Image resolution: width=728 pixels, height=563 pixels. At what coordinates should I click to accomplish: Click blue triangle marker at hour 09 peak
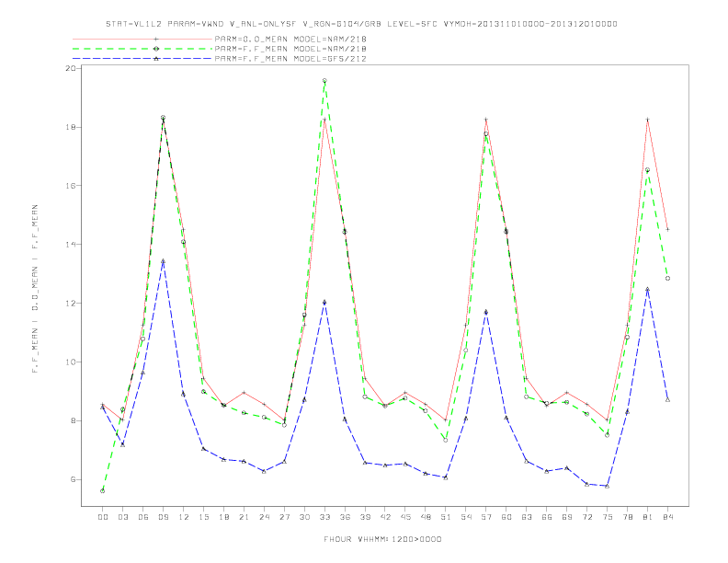[x=163, y=261]
